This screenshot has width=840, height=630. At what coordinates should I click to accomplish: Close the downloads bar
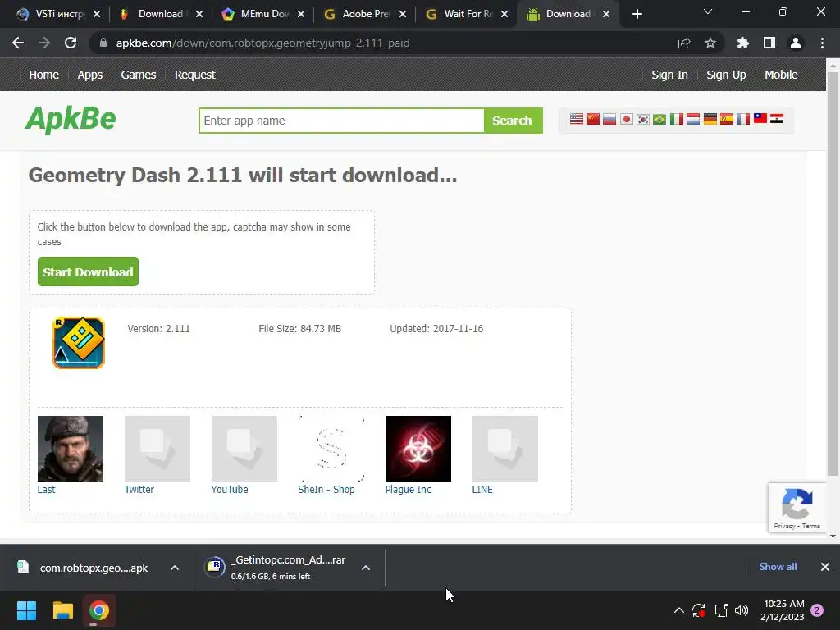tap(825, 567)
